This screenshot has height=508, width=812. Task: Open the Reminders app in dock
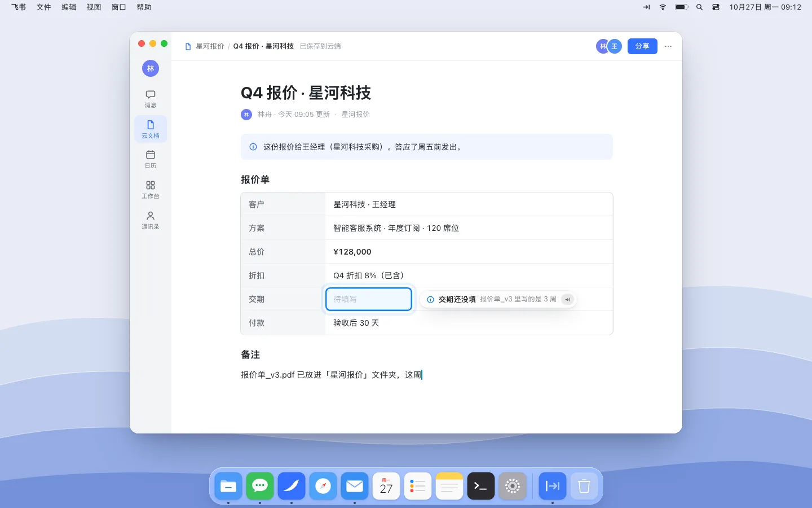click(x=418, y=486)
